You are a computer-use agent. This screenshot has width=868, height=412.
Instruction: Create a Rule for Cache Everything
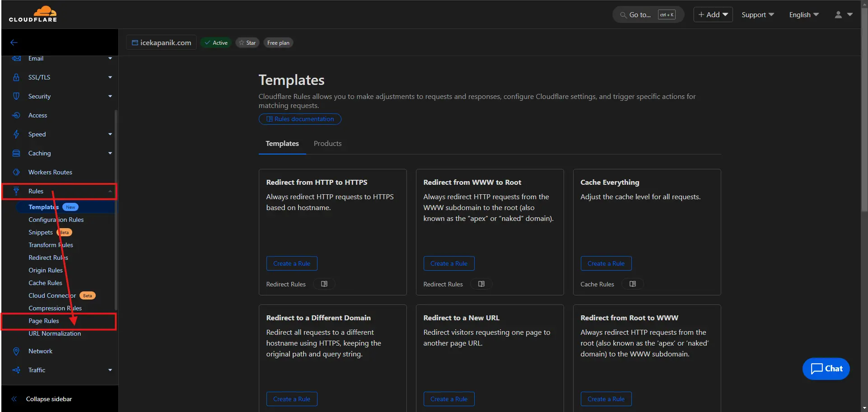pyautogui.click(x=606, y=263)
